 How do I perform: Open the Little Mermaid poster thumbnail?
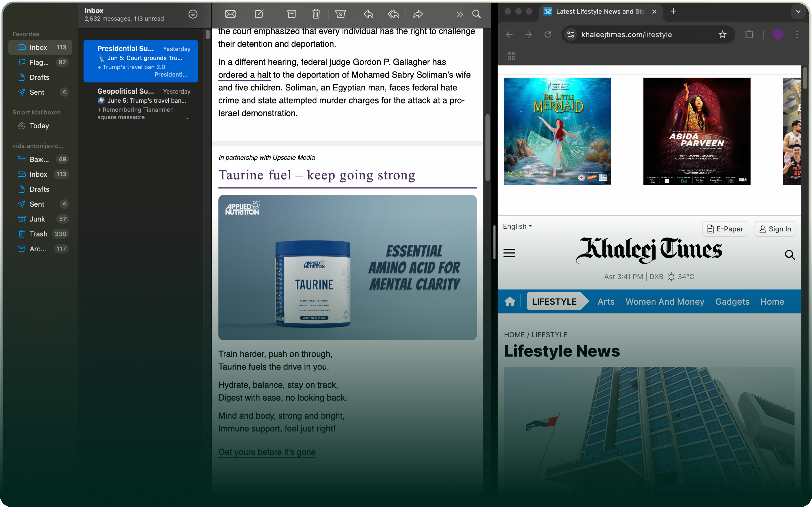[557, 131]
